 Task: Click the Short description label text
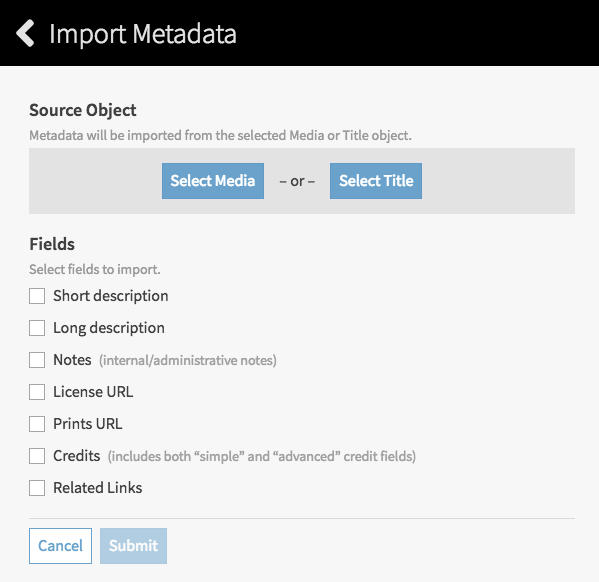(x=111, y=296)
